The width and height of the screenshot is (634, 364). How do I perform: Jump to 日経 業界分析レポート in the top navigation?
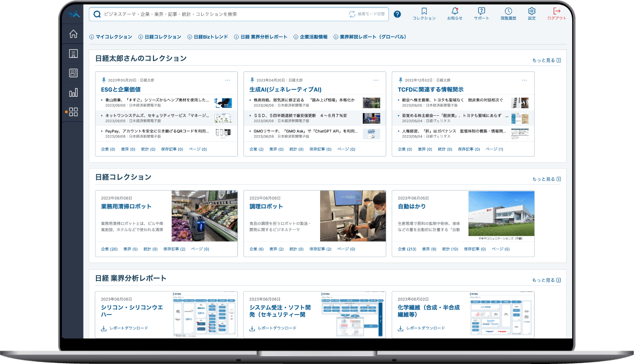pos(261,37)
